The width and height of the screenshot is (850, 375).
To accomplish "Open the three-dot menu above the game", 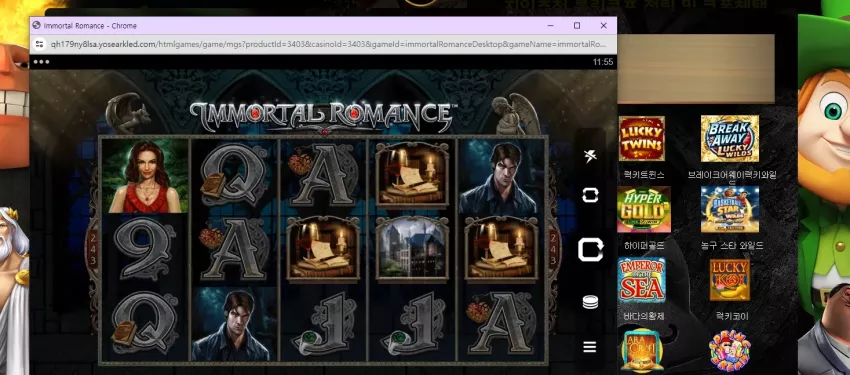I will pyautogui.click(x=41, y=62).
